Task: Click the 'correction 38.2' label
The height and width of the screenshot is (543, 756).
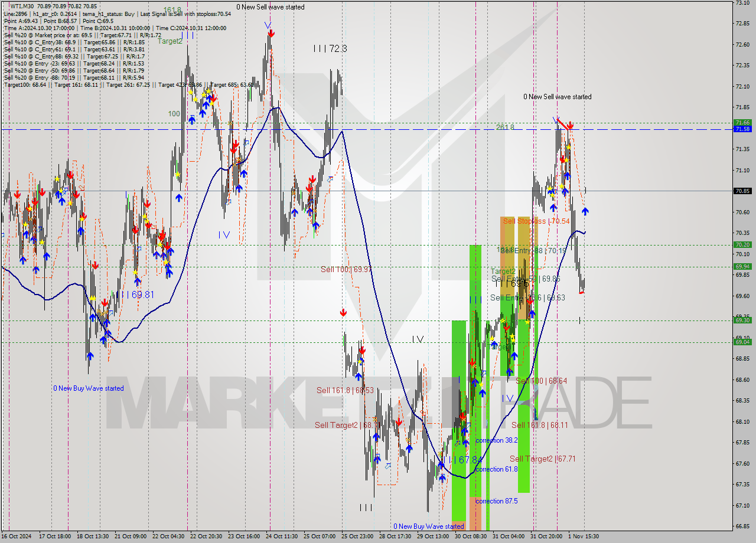Action: click(x=497, y=440)
